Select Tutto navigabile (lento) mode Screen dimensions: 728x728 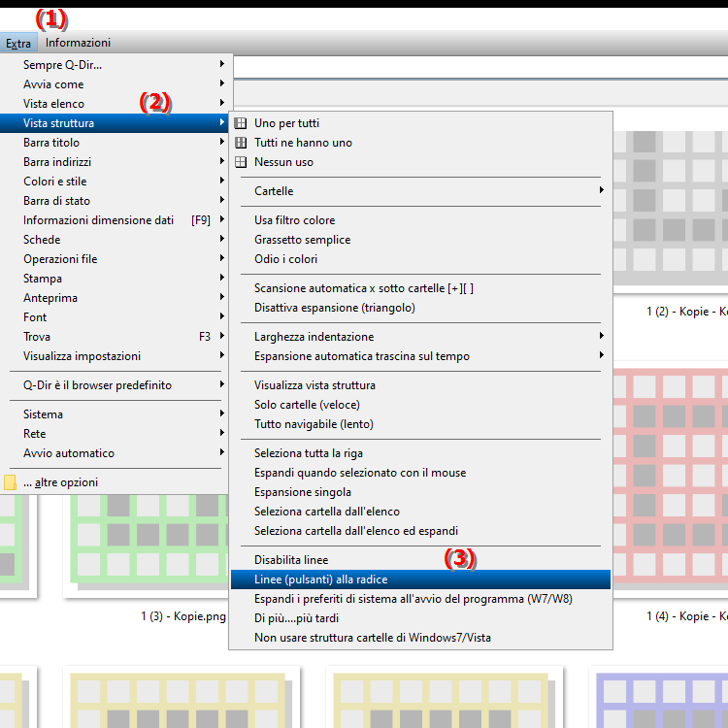[420, 424]
